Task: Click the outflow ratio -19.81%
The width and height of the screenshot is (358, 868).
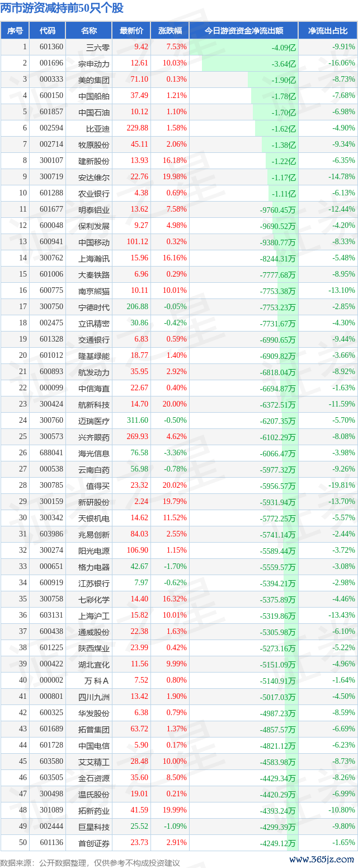Action: pyautogui.click(x=342, y=486)
